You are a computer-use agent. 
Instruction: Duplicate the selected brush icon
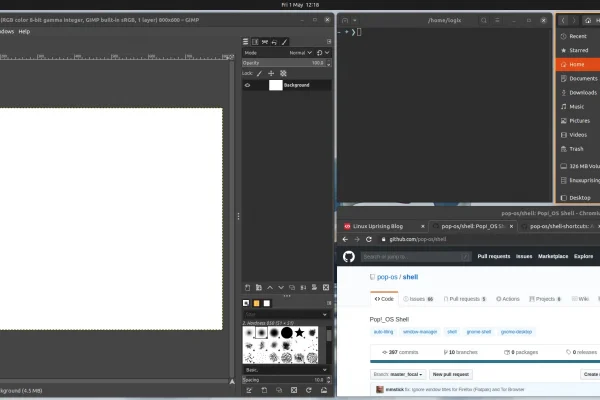(x=279, y=390)
